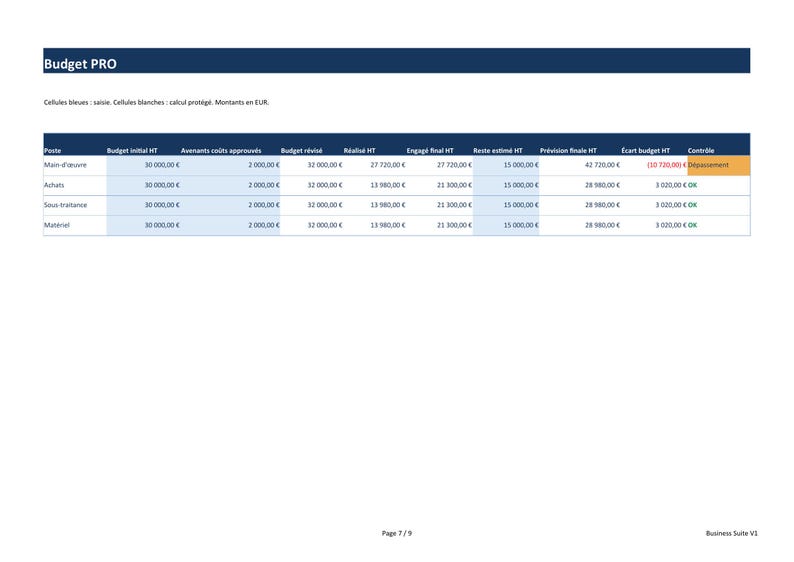Click Achats Réalisé HT value 13 980,00 €

[388, 185]
